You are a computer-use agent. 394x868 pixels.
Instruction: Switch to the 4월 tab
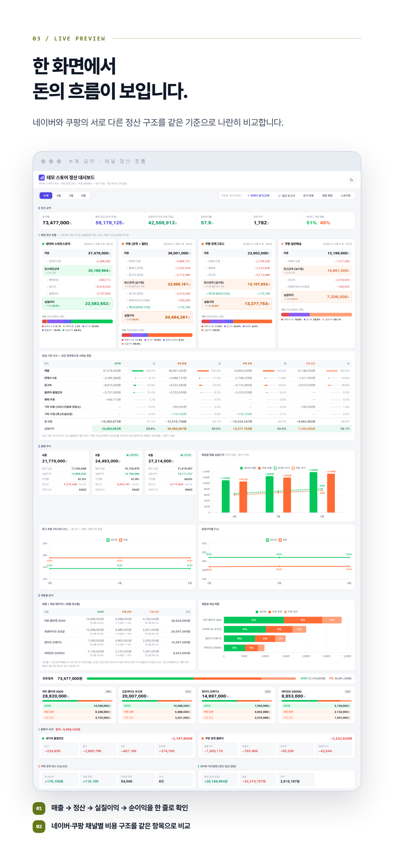point(59,195)
